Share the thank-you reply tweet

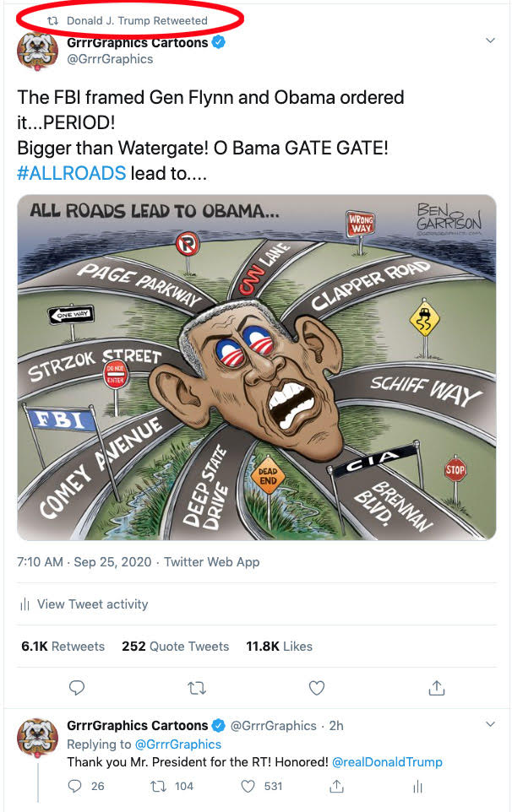click(336, 786)
